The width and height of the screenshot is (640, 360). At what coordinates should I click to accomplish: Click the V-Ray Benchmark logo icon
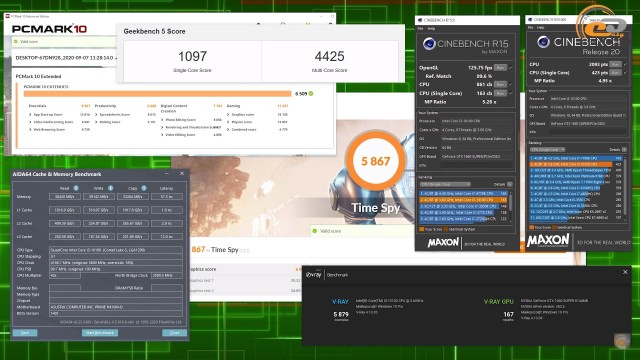[314, 275]
